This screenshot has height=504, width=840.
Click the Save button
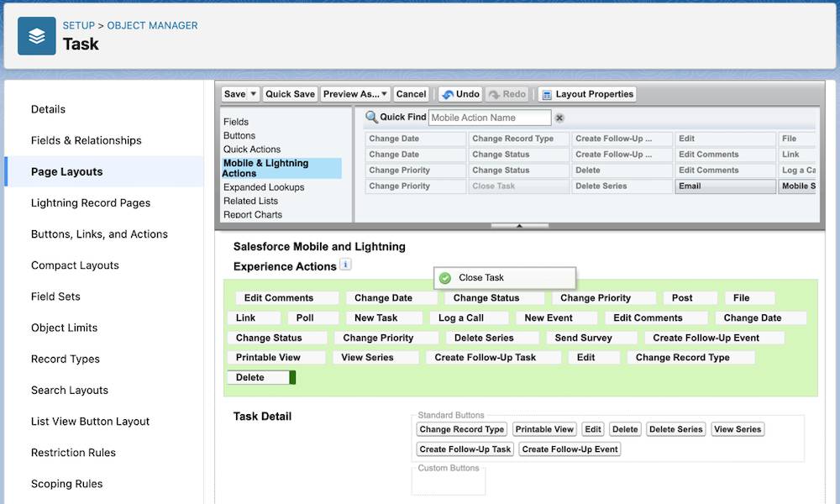coord(234,94)
